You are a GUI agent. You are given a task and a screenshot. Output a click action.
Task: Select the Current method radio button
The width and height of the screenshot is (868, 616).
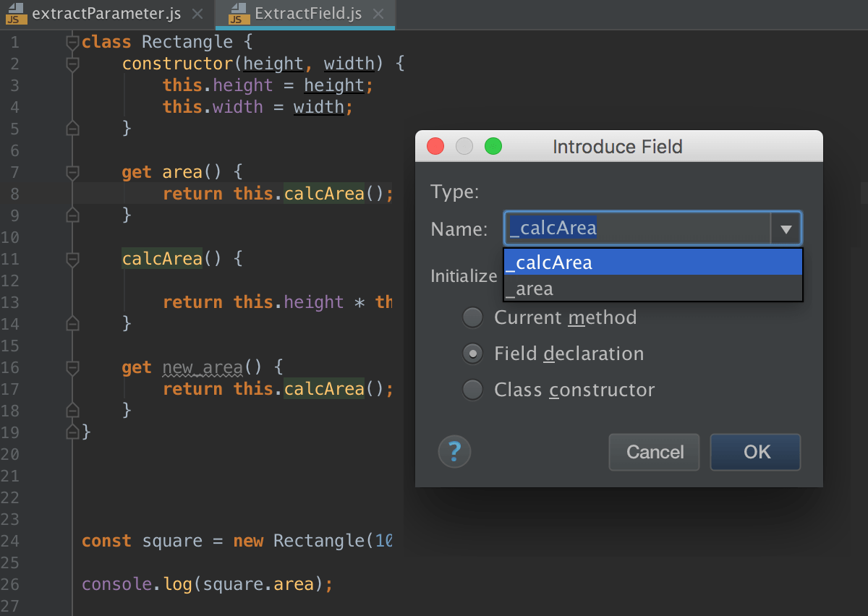472,317
